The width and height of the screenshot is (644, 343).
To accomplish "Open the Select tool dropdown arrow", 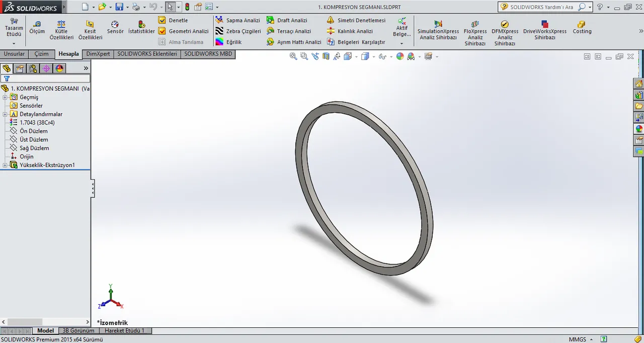I will [178, 8].
